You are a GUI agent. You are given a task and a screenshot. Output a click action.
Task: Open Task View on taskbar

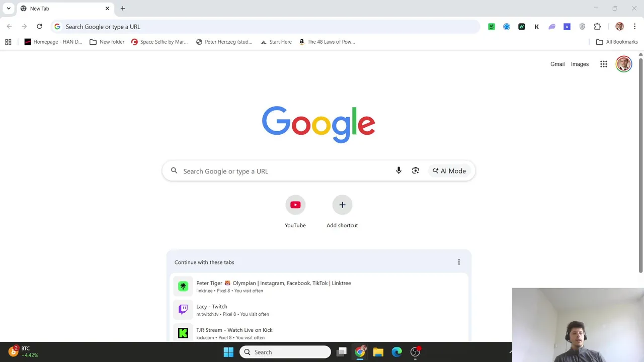(342, 352)
